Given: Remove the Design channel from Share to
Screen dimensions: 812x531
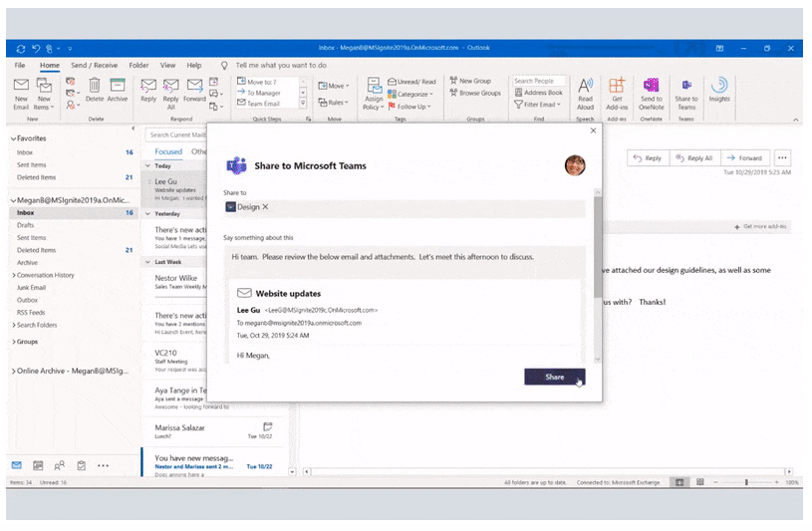Looking at the screenshot, I should (265, 206).
